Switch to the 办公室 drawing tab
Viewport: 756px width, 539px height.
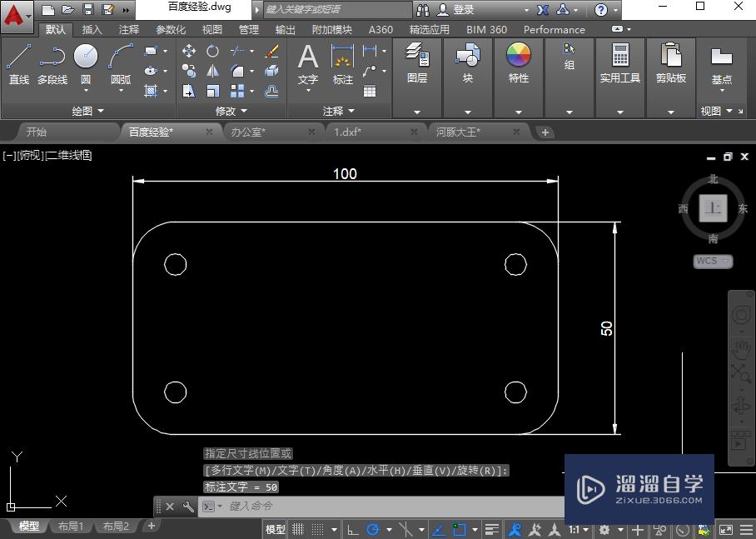coord(248,132)
